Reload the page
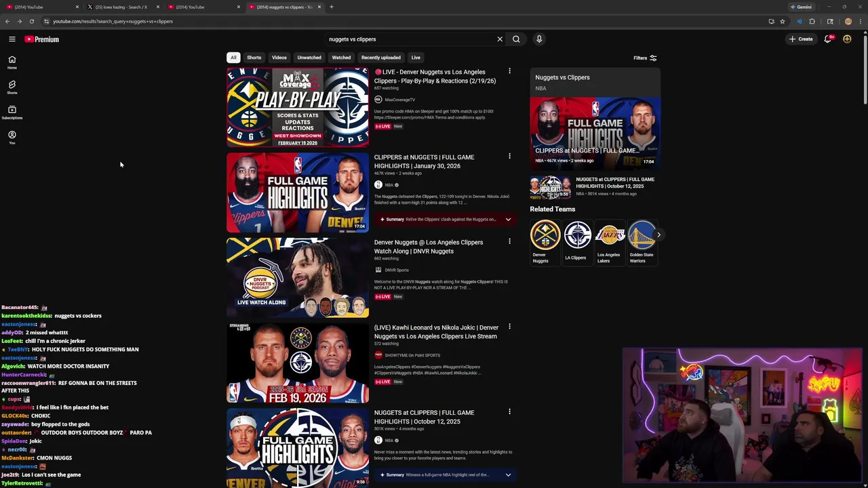868x488 pixels. click(x=31, y=21)
